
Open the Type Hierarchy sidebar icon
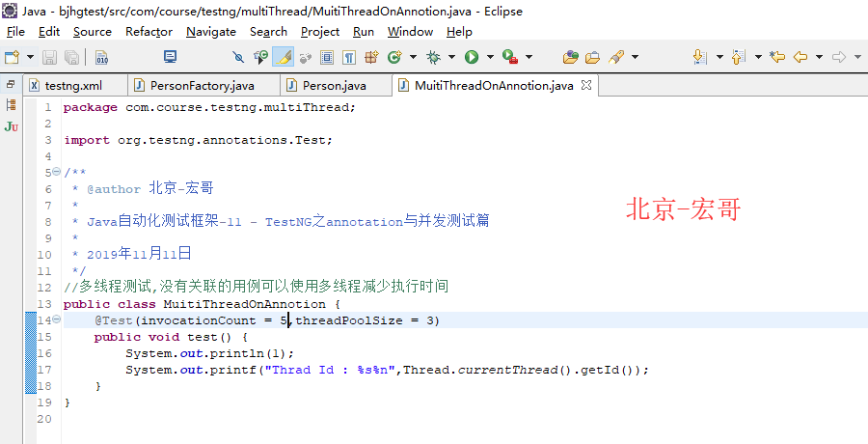tap(11, 104)
